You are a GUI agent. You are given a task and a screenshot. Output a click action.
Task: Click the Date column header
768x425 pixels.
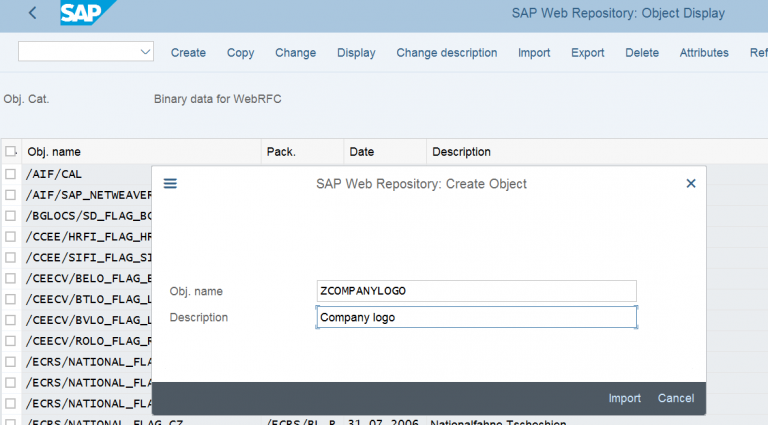coord(361,152)
